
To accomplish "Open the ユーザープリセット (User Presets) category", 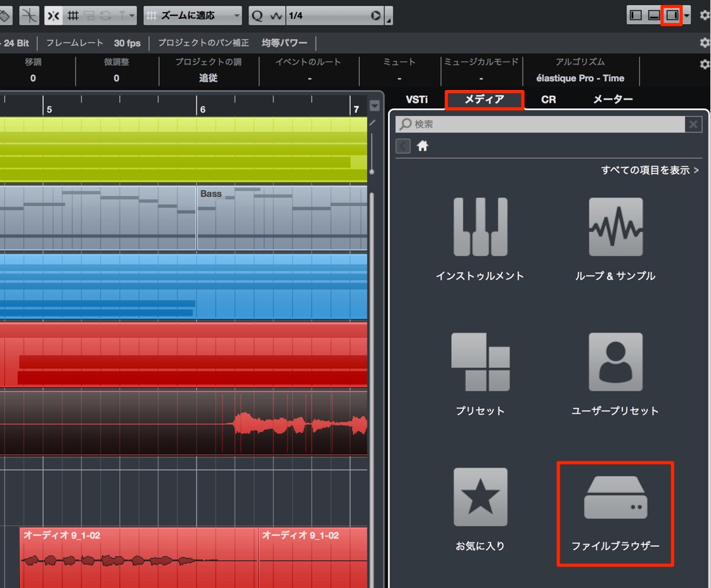I will [615, 374].
